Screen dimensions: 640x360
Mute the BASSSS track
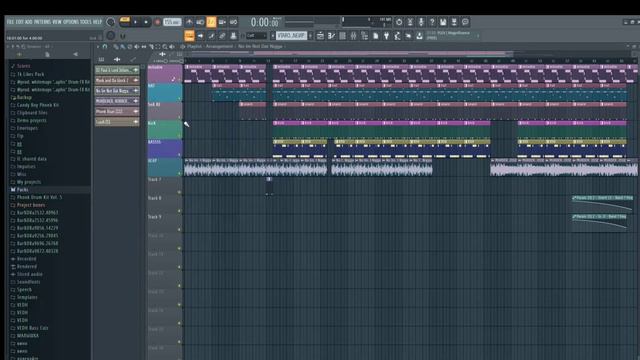179,155
